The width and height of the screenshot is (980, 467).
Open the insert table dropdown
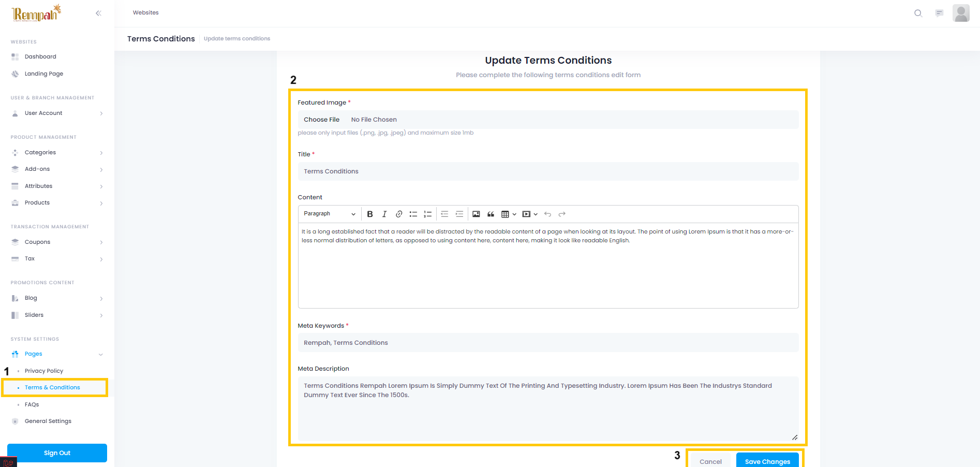(509, 214)
